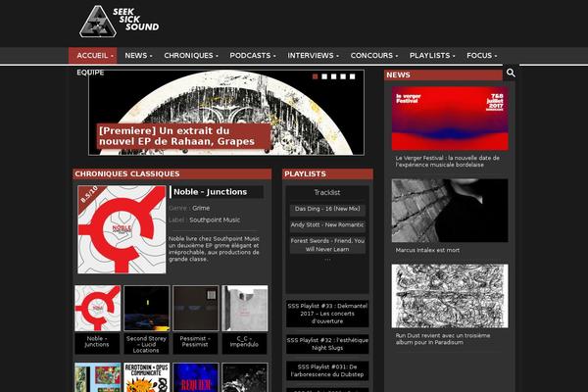Expand the Interviews dropdown menu

[313, 56]
